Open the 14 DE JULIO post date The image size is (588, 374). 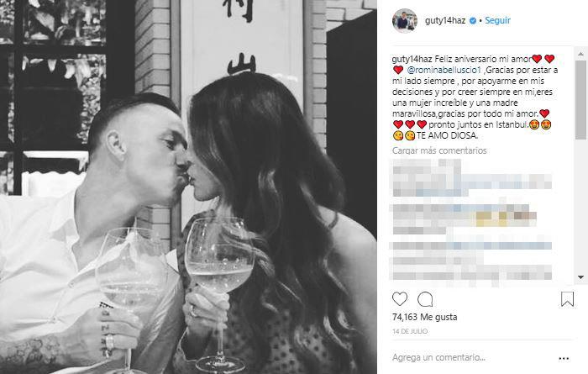click(410, 332)
